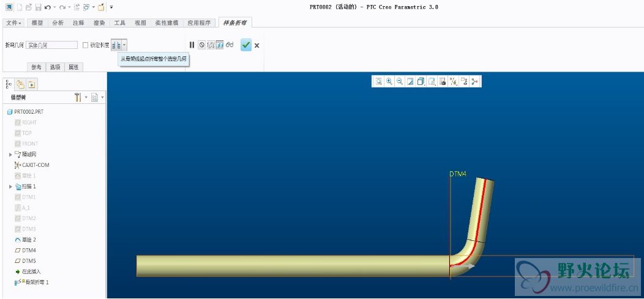The image size is (644, 299).
Task: Click the pause feature icon
Action: pos(192,45)
